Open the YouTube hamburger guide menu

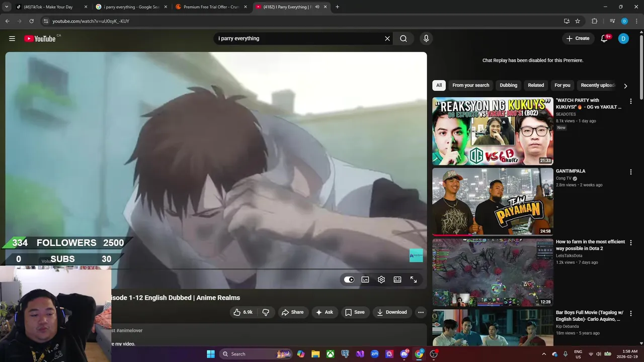tap(12, 39)
